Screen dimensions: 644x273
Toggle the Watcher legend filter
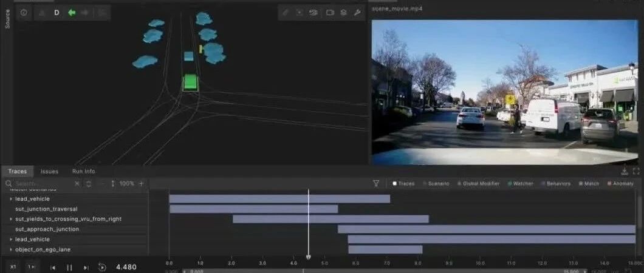coord(521,184)
